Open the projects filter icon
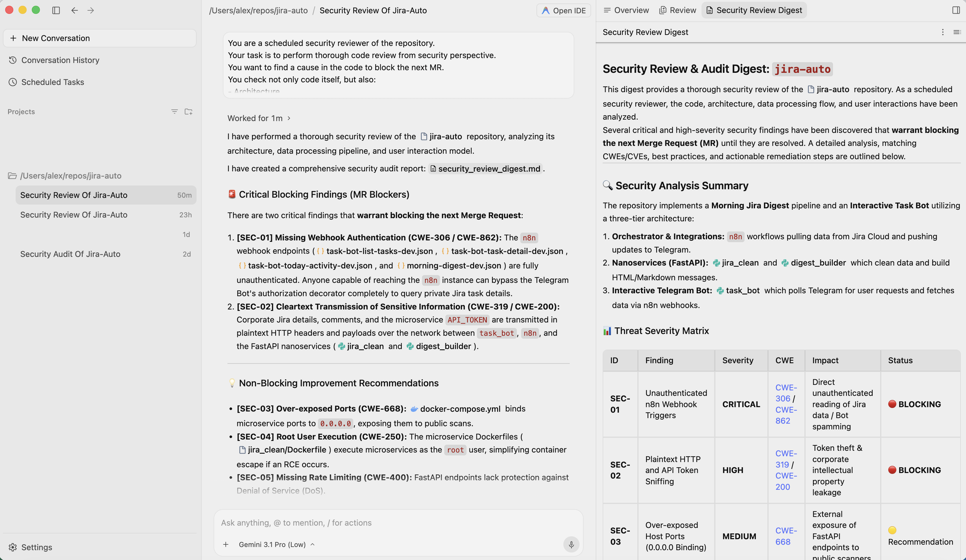Image resolution: width=966 pixels, height=560 pixels. click(x=174, y=112)
